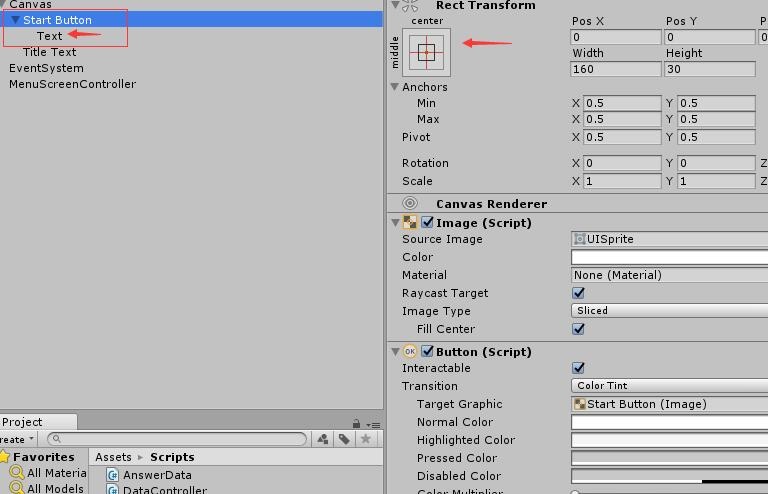Uncheck Raycast Target
The height and width of the screenshot is (494, 768).
tap(578, 293)
